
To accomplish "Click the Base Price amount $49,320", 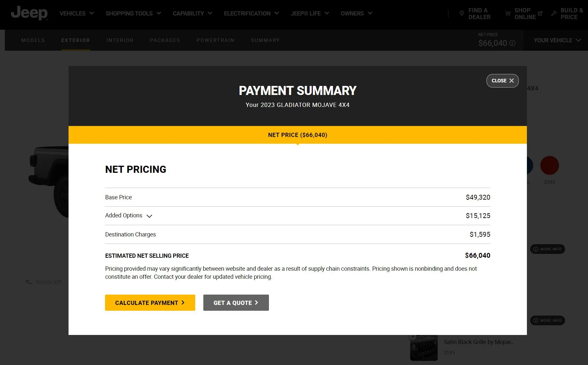I will coord(478,197).
